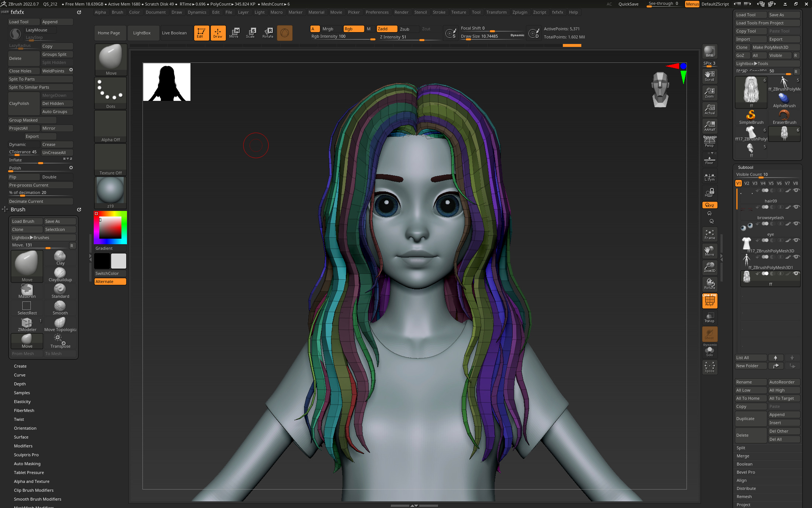Viewport: 812px width, 508px height.
Task: Select the Scale gizmo tool
Action: (251, 33)
